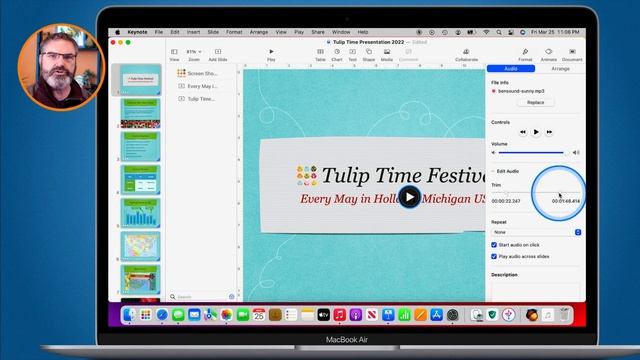Click the Replace audio file button
The width and height of the screenshot is (640, 360).
tap(536, 102)
